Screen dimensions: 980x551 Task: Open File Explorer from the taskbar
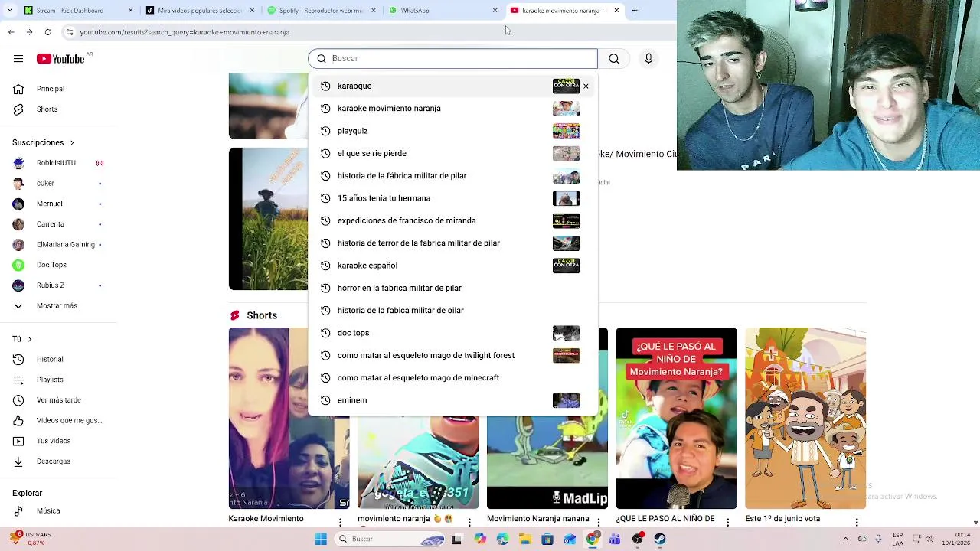(x=525, y=540)
